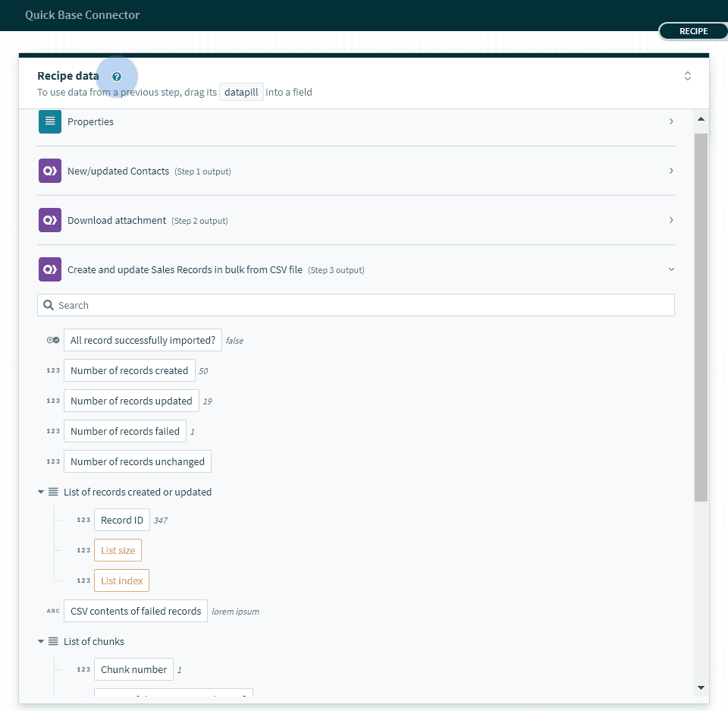Open the RECIPE tab
Image resolution: width=728 pixels, height=711 pixels.
coord(693,31)
